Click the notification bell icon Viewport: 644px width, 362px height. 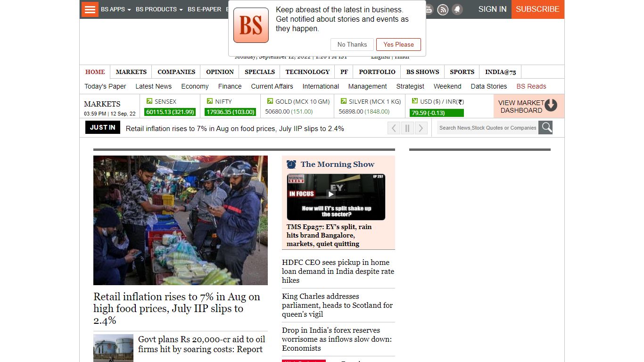pyautogui.click(x=457, y=9)
